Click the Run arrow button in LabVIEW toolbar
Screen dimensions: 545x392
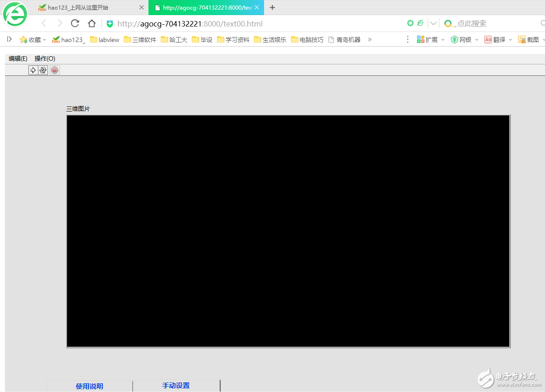(33, 70)
